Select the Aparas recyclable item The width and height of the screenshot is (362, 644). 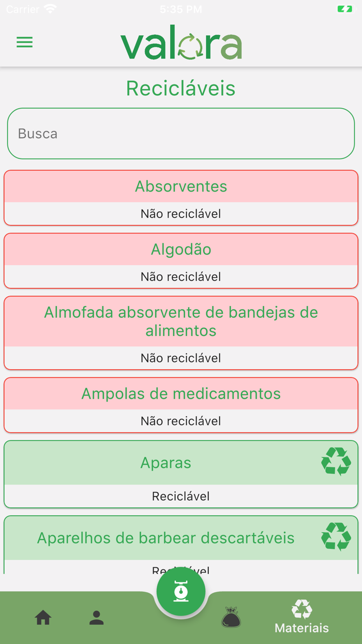click(165, 462)
